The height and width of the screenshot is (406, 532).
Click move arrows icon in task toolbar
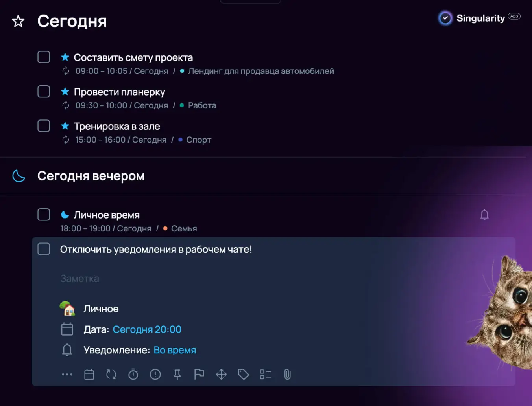(222, 375)
